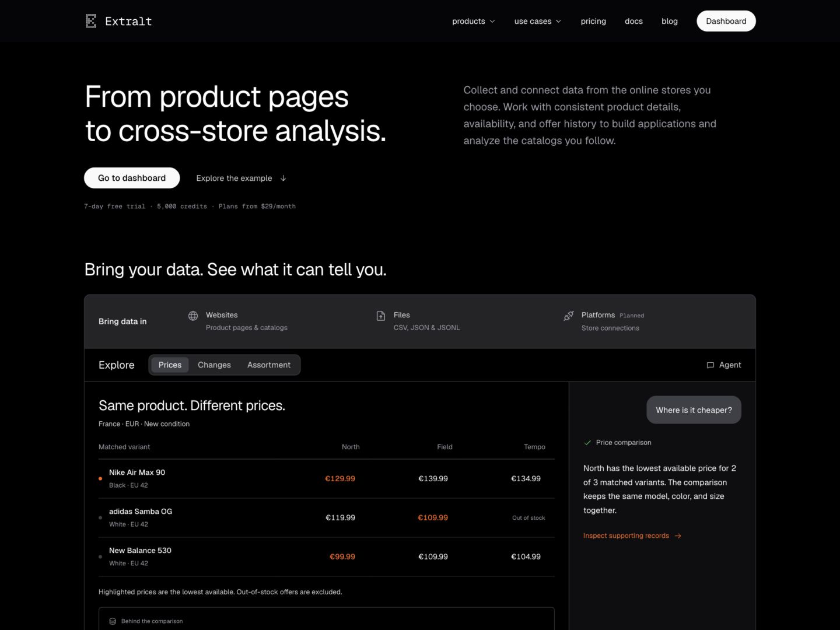Select the Prices tab
Viewport: 840px width, 630px height.
[170, 365]
